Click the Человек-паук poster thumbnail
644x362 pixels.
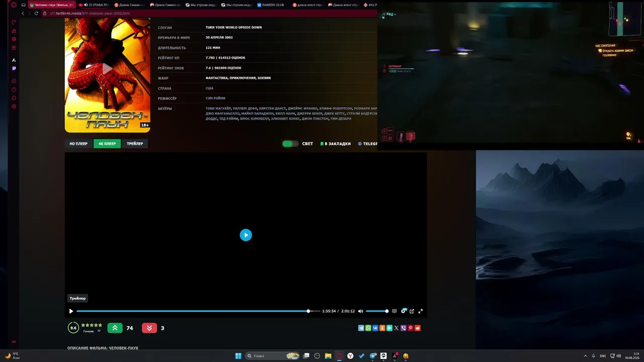tap(108, 75)
